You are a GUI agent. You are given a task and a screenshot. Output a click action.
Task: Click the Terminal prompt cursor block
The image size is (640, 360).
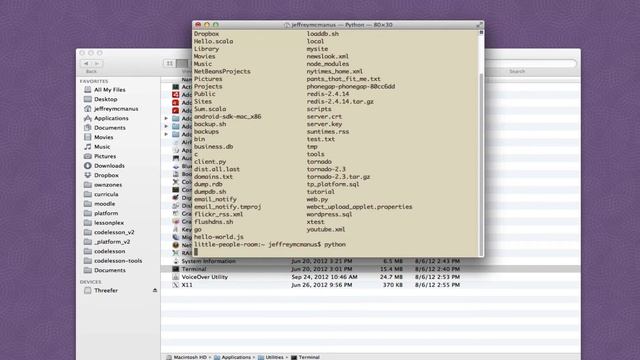tap(196, 252)
